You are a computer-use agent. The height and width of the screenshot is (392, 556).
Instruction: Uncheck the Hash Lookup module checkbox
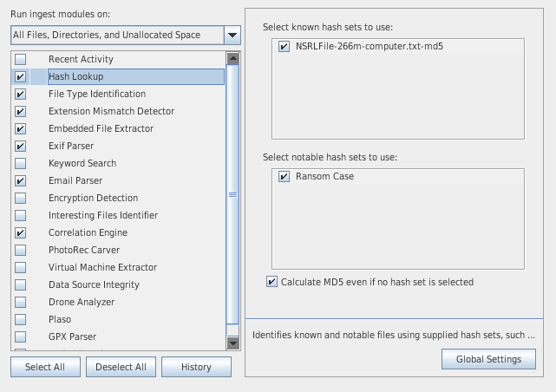pos(20,76)
